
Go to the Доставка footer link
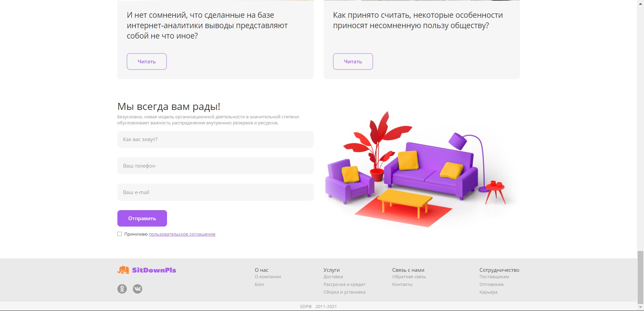[x=333, y=277]
